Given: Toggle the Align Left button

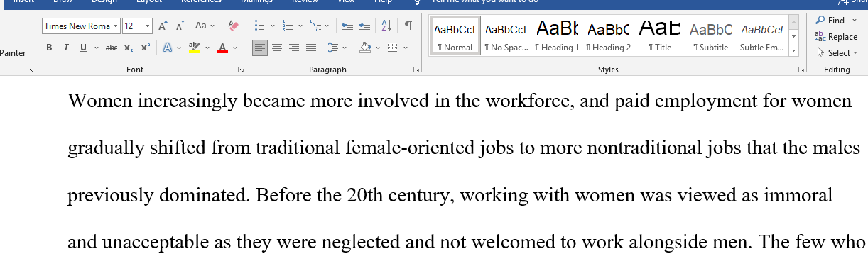Looking at the screenshot, I should pos(260,48).
